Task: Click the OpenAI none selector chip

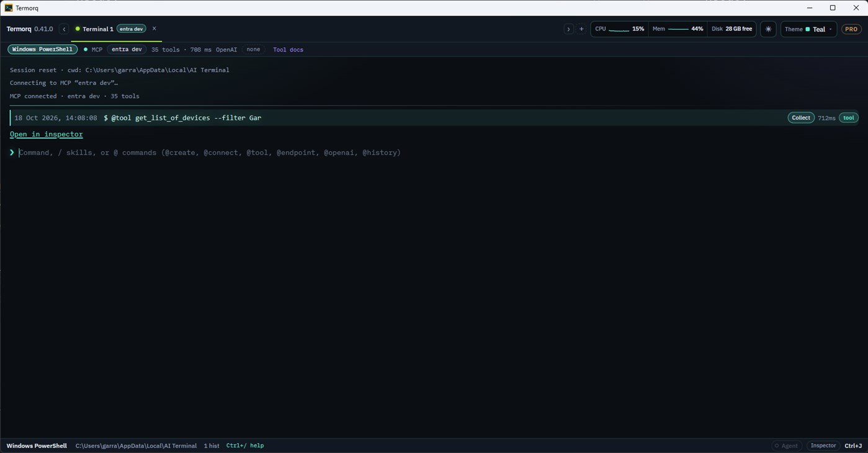Action: [x=253, y=49]
